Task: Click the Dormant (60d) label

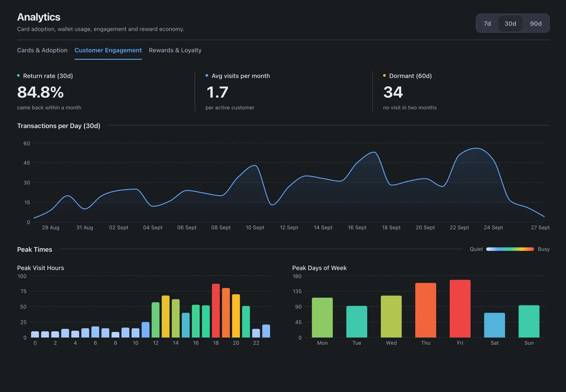Action: point(410,76)
